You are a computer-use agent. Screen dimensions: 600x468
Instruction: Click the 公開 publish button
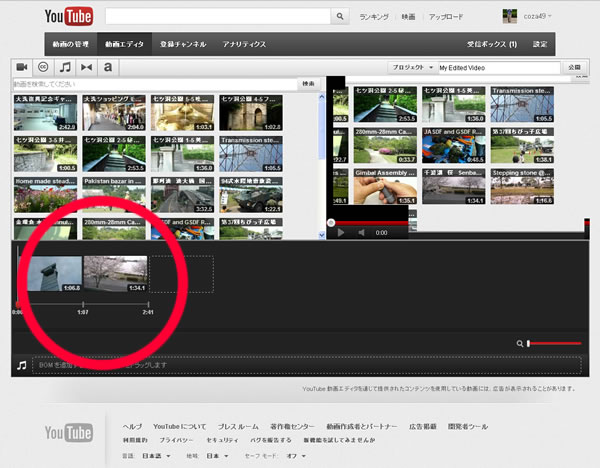[573, 67]
